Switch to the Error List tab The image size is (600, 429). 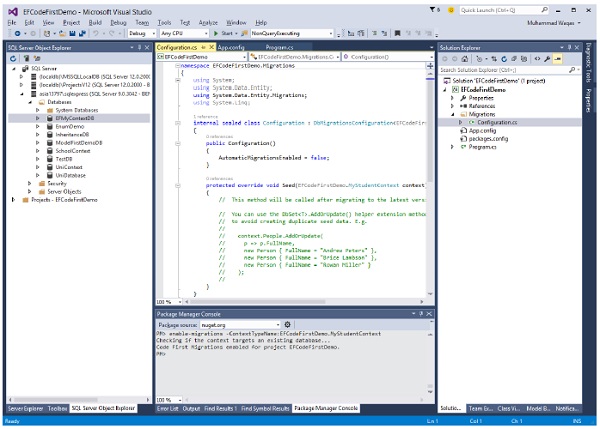[167, 408]
